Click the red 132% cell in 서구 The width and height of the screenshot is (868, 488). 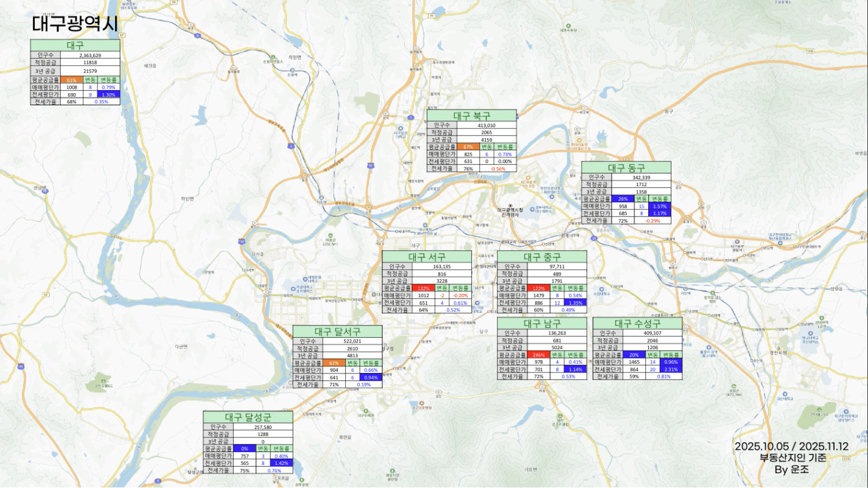click(x=422, y=288)
